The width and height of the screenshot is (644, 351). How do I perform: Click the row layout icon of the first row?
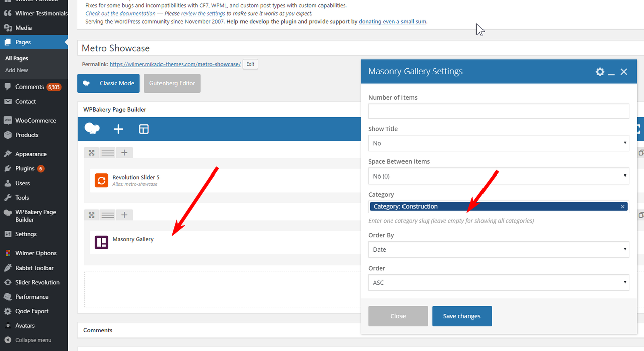tap(108, 153)
